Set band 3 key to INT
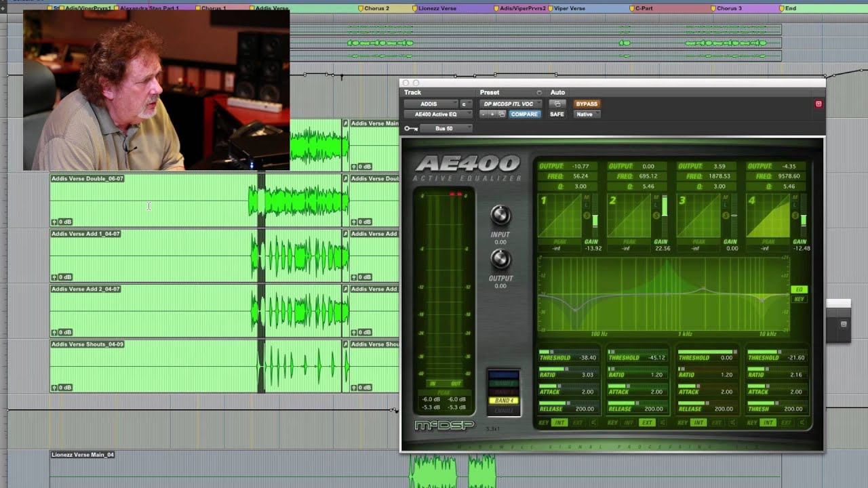This screenshot has height=488, width=868. click(698, 422)
